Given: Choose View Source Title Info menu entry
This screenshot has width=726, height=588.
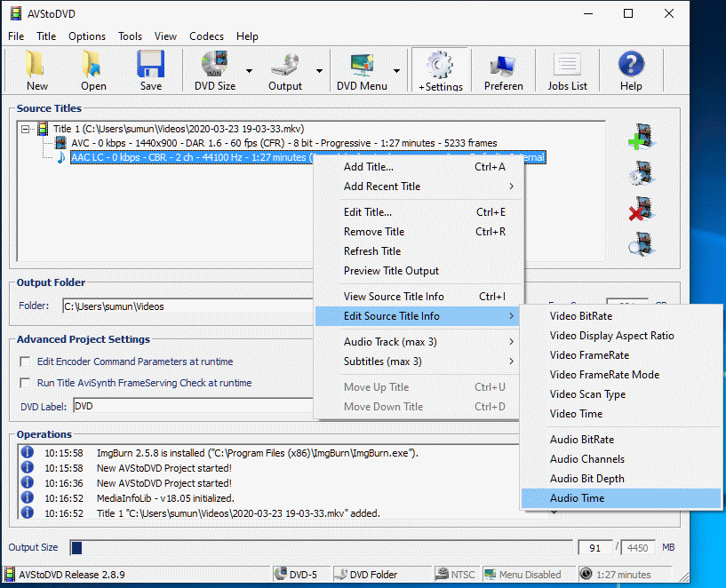Looking at the screenshot, I should tap(394, 297).
